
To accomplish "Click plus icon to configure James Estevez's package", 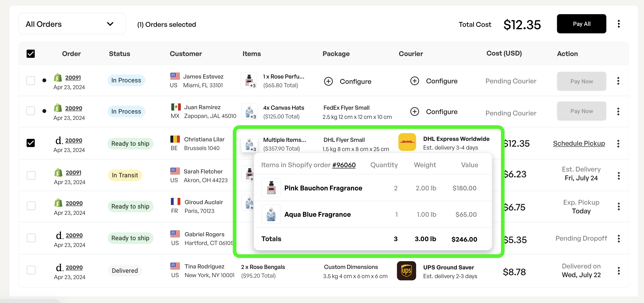I will 328,81.
